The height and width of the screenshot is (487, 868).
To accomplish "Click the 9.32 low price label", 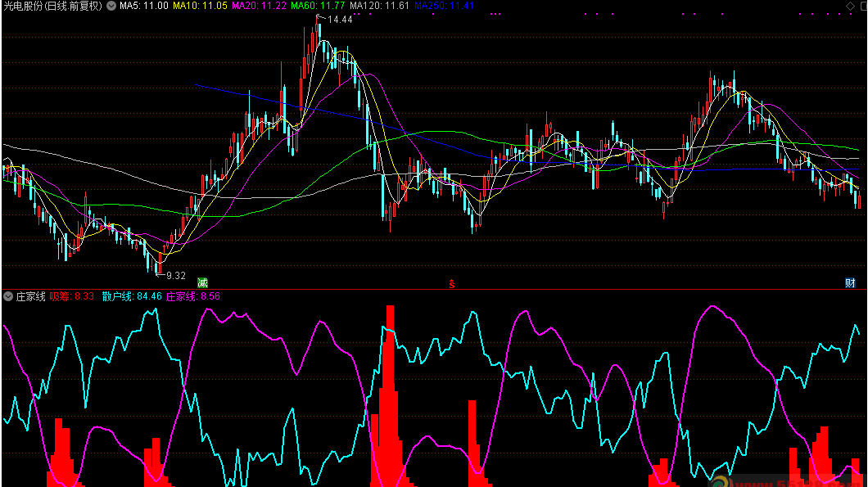I will coord(176,276).
